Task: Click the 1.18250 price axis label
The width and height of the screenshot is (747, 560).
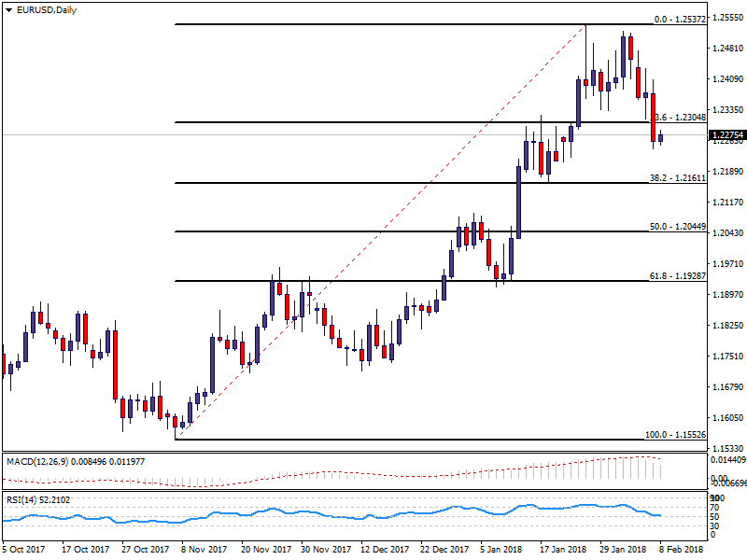Action: (x=727, y=326)
